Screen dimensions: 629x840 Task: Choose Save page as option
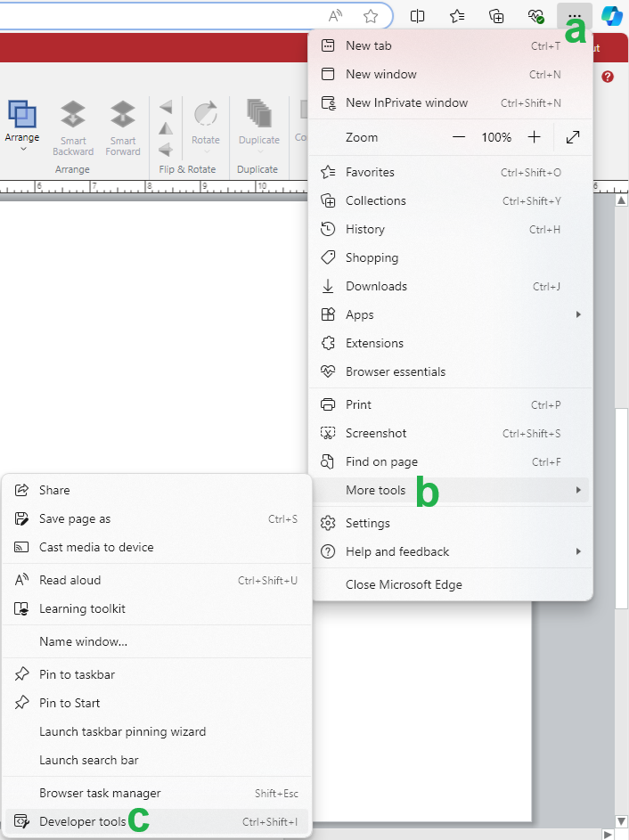tap(75, 518)
